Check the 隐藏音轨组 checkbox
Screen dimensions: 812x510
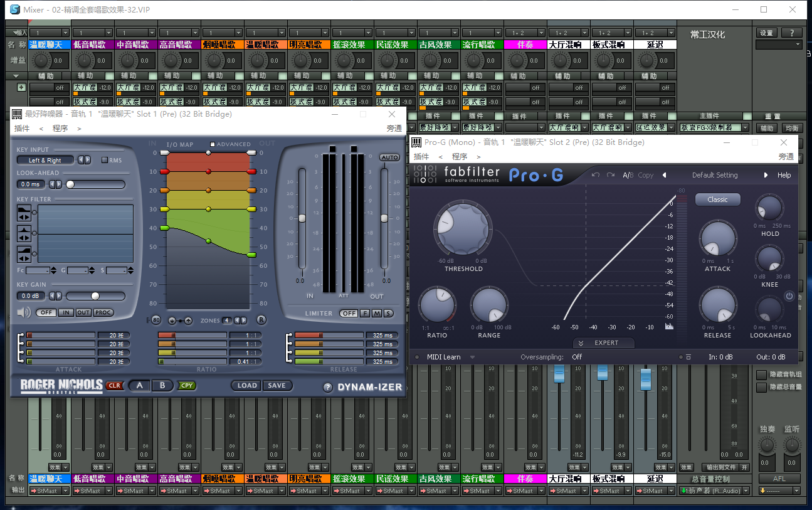click(761, 375)
